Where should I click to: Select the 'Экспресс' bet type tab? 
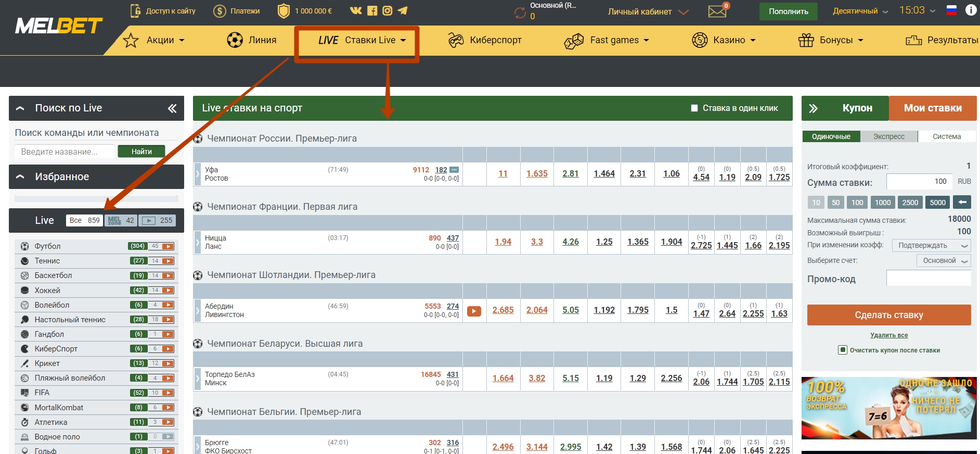(x=888, y=136)
